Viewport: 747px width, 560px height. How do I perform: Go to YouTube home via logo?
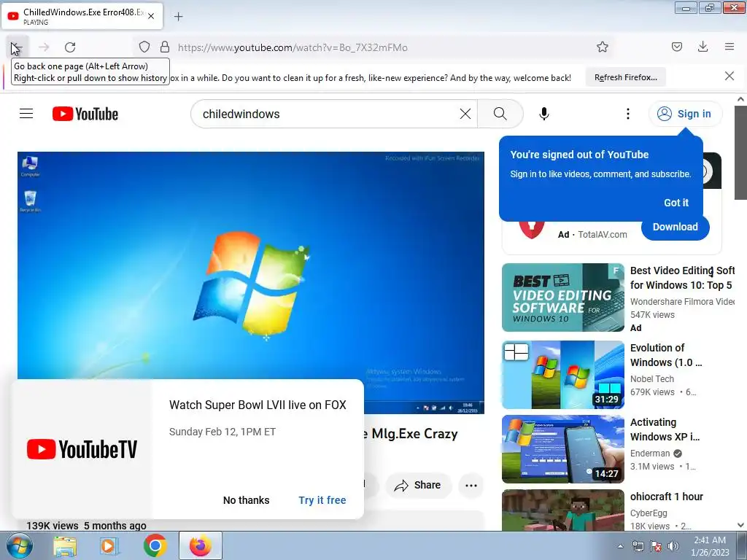pyautogui.click(x=85, y=114)
